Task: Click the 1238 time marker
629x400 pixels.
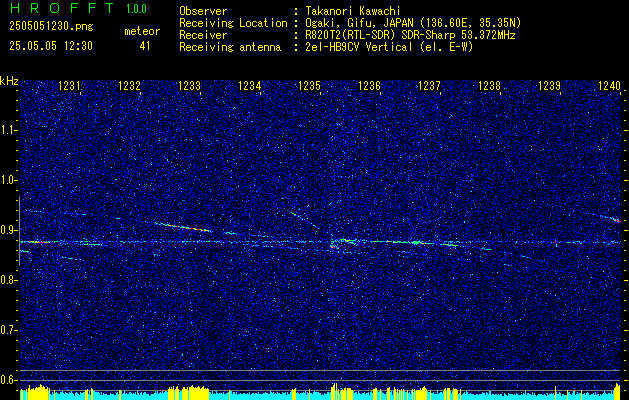Action: 489,85
